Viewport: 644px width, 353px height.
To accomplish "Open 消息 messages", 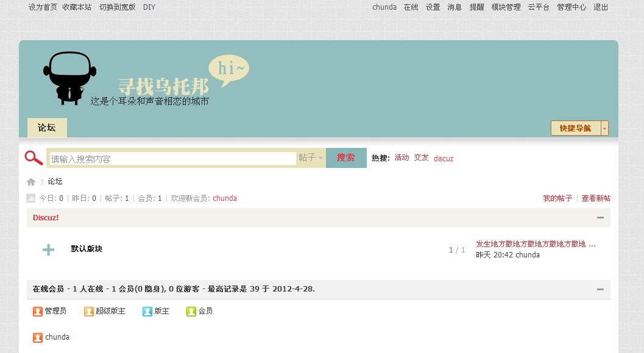I will click(x=455, y=7).
